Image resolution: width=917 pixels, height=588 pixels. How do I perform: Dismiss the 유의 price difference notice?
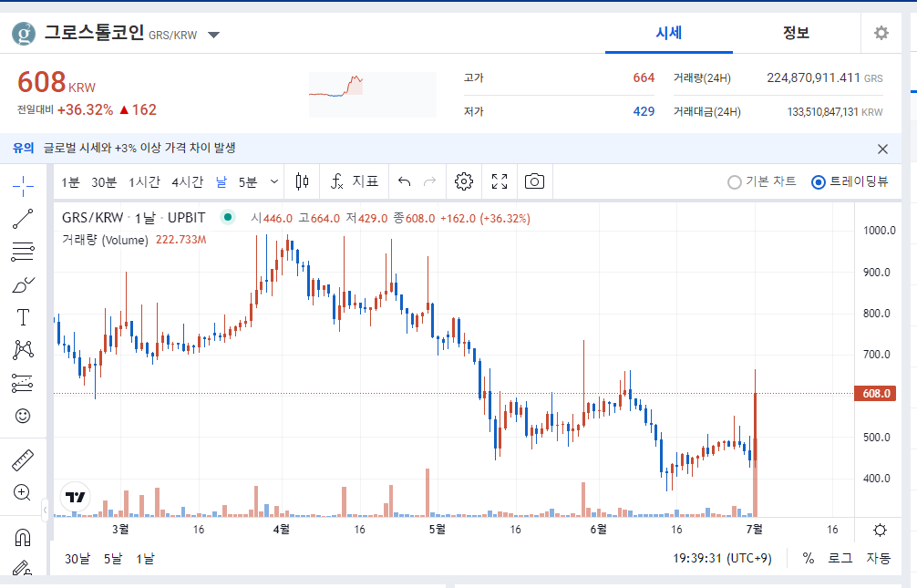(882, 150)
